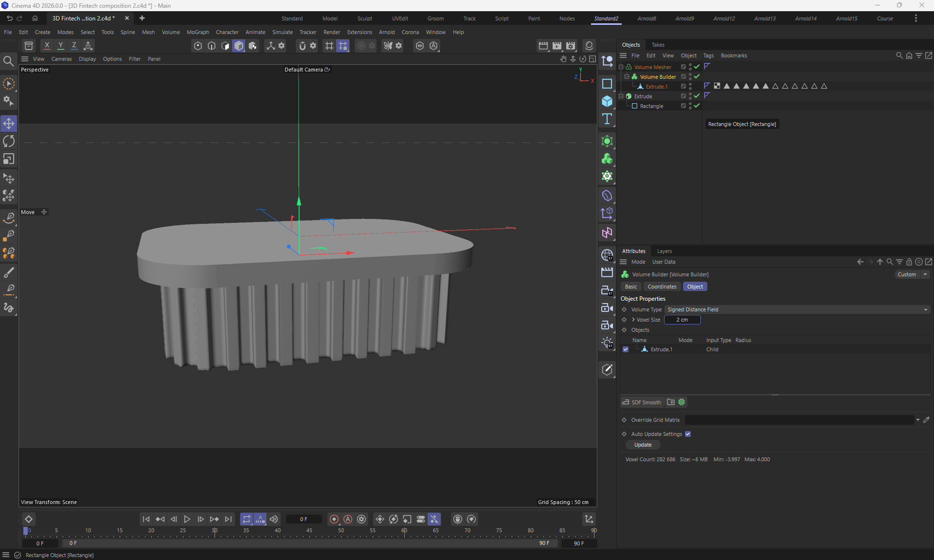Click the Cube primitive icon
Image resolution: width=934 pixels, height=560 pixels.
[x=607, y=101]
